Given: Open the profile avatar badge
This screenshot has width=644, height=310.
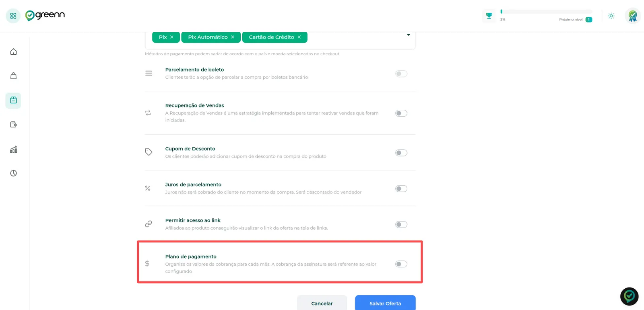Looking at the screenshot, I should coord(633,16).
